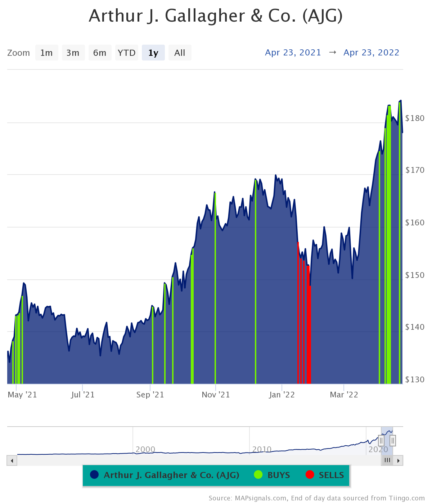Click the $140 axis label
The height and width of the screenshot is (504, 432).
[x=415, y=327]
